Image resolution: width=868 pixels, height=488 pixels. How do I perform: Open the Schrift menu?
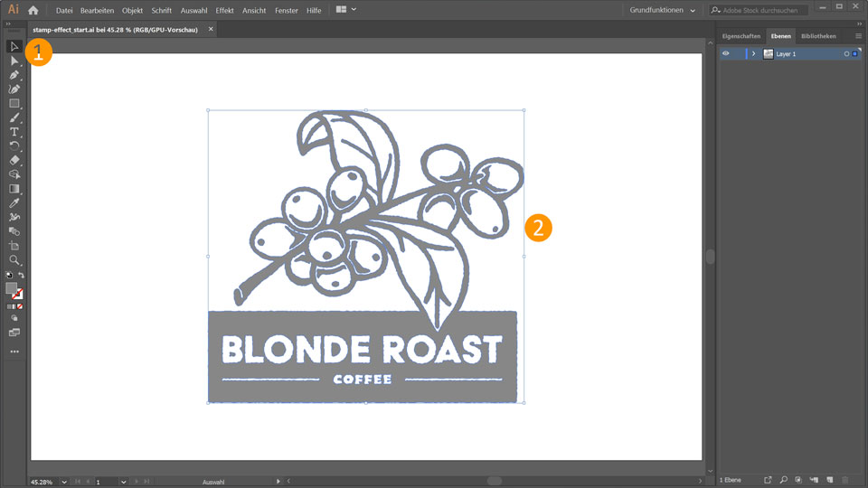coord(162,11)
